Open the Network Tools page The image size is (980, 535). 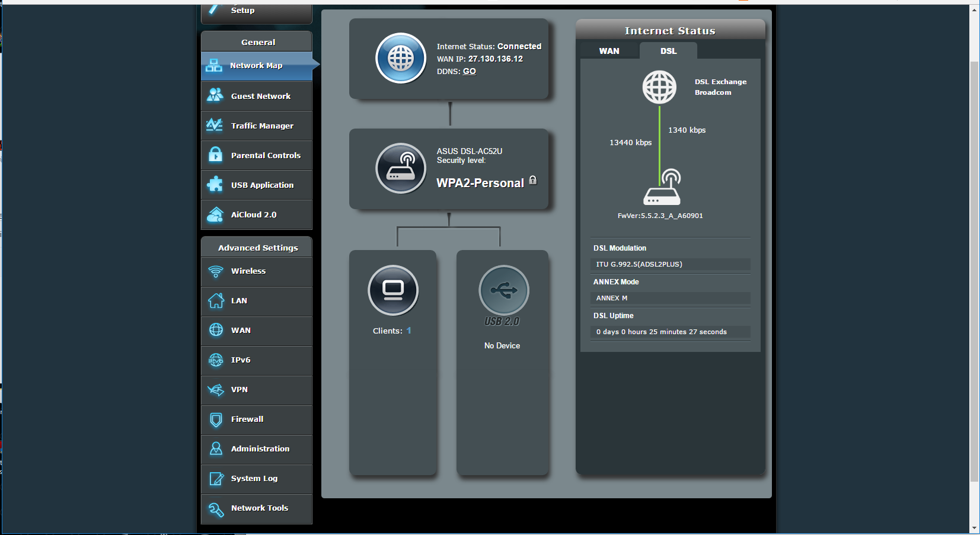pyautogui.click(x=257, y=508)
